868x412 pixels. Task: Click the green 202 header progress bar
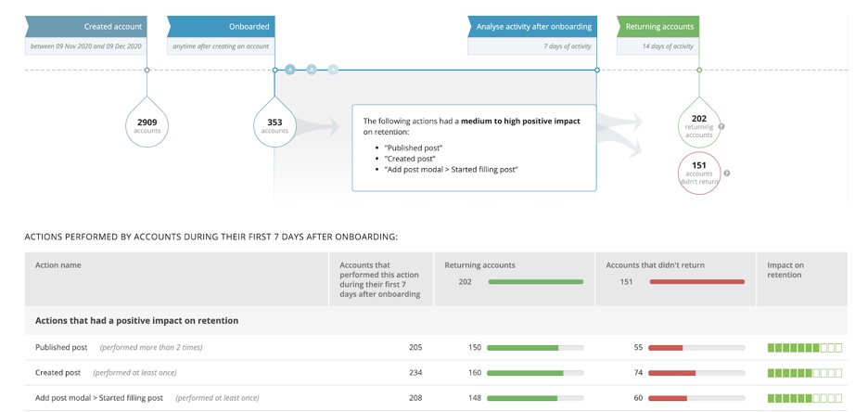pyautogui.click(x=535, y=282)
